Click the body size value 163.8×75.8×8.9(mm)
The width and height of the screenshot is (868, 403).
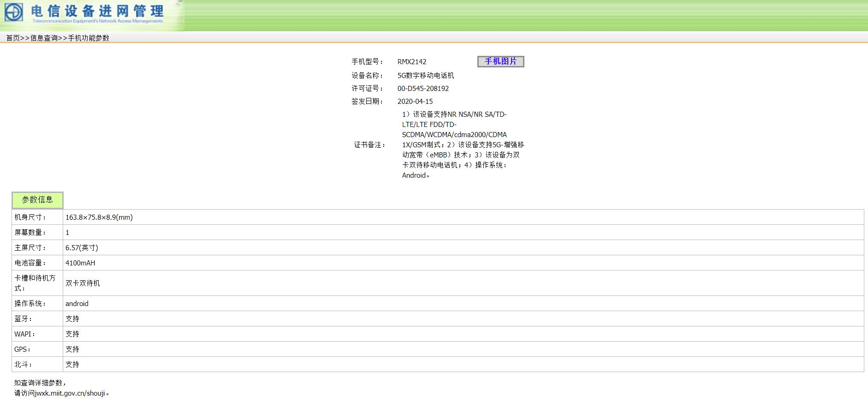(99, 217)
